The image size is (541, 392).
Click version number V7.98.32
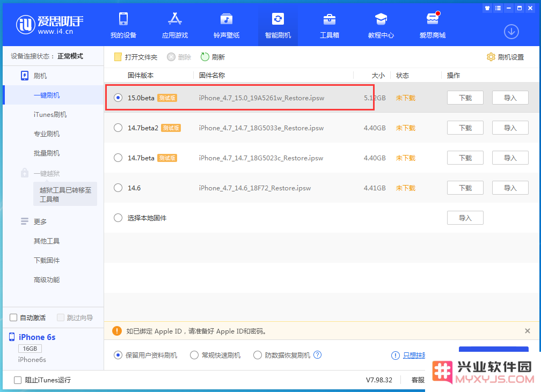(379, 380)
